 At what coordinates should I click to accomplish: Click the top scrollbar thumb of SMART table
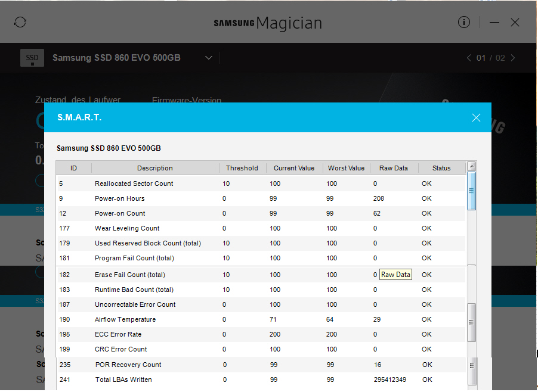(x=472, y=191)
